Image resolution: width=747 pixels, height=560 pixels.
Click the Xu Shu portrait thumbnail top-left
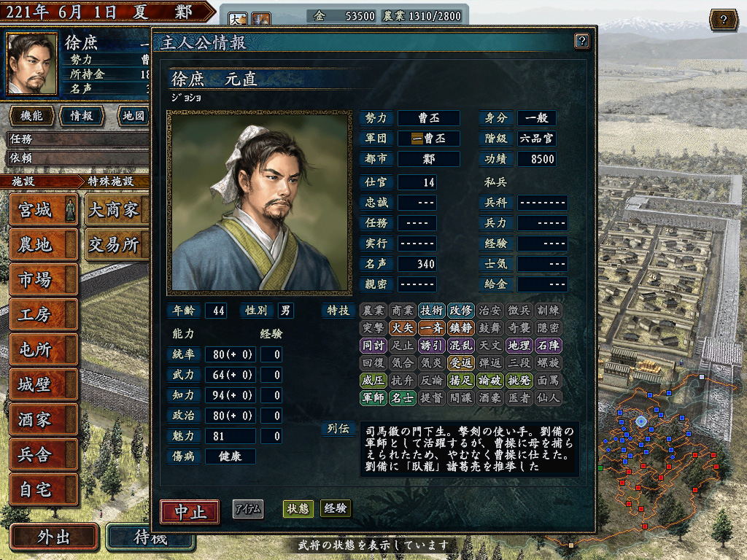[x=32, y=64]
